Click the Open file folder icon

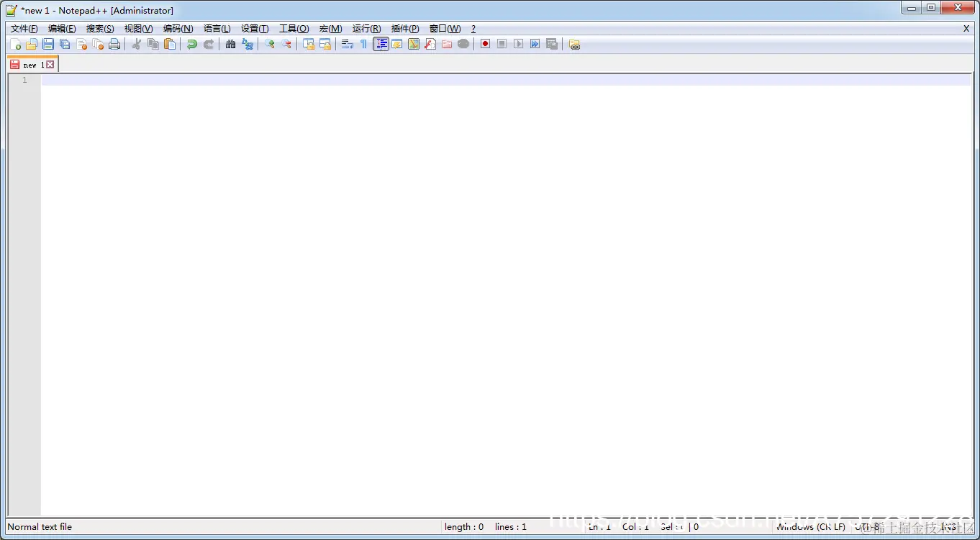click(32, 44)
